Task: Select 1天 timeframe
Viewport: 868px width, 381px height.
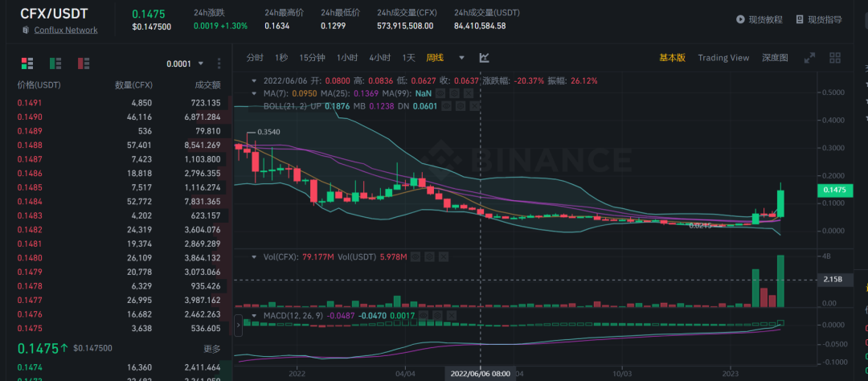Action: [x=408, y=58]
